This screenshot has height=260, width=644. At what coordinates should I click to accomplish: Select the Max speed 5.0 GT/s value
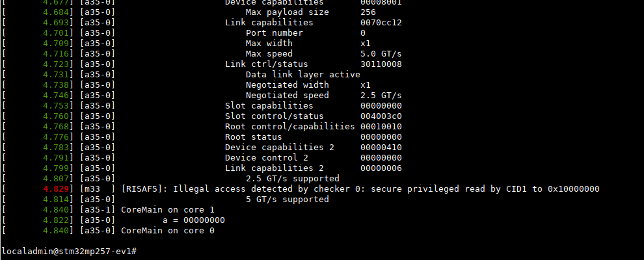coord(381,54)
